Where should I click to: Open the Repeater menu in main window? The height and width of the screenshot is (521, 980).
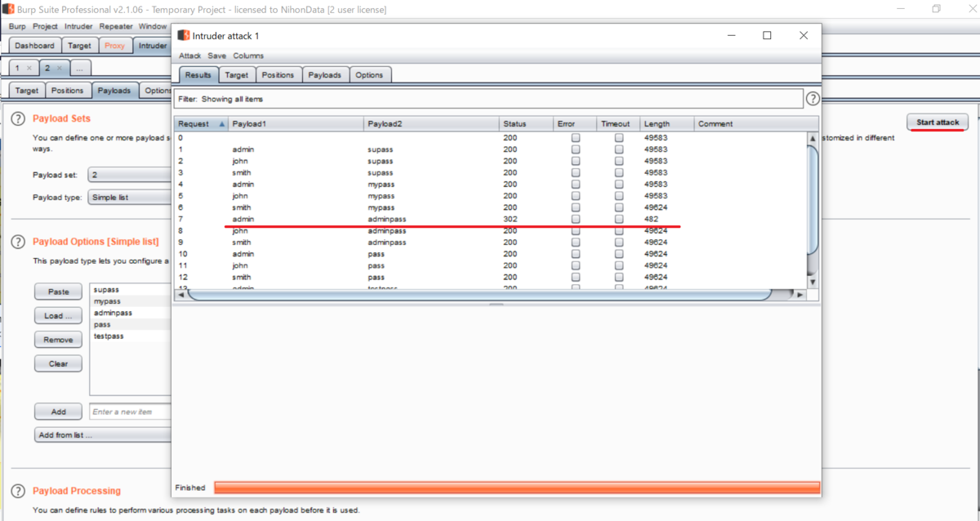pos(116,26)
